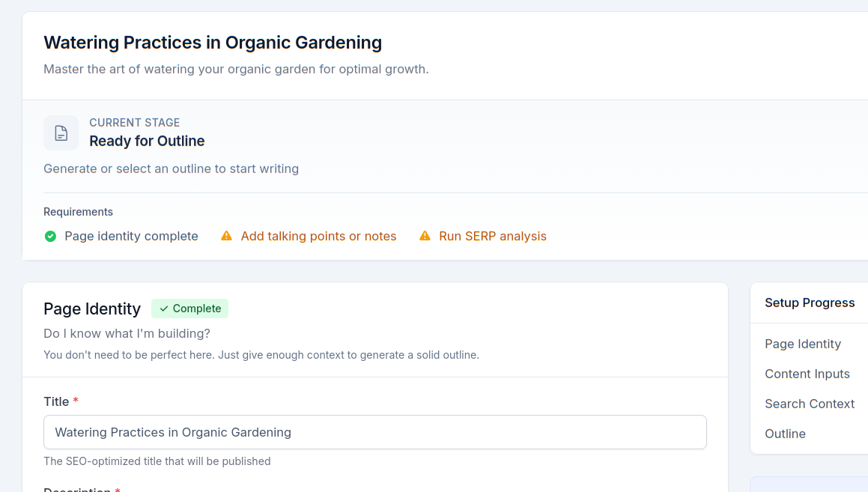This screenshot has height=492, width=868.
Task: Click the article title "Watering Practices in Organic Gardening"
Action: click(x=213, y=43)
